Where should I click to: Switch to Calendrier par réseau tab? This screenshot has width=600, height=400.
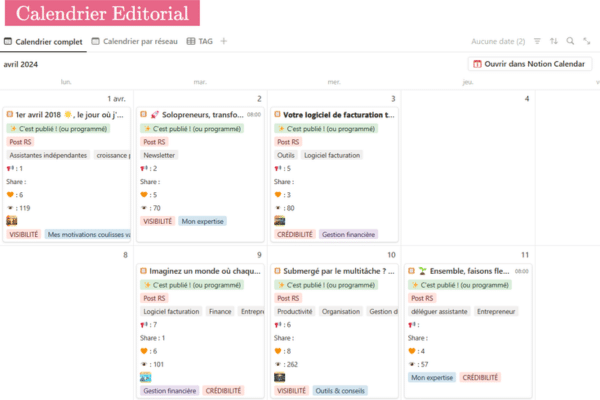click(x=135, y=41)
